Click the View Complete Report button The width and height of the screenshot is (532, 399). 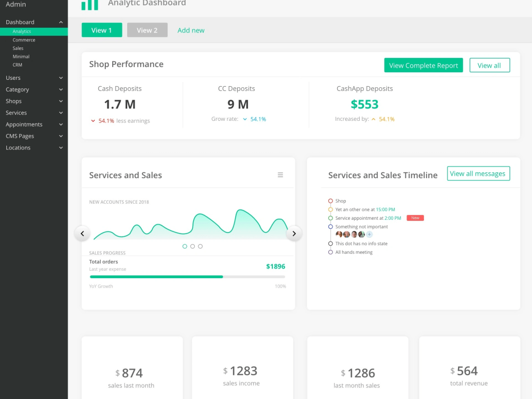tap(423, 65)
